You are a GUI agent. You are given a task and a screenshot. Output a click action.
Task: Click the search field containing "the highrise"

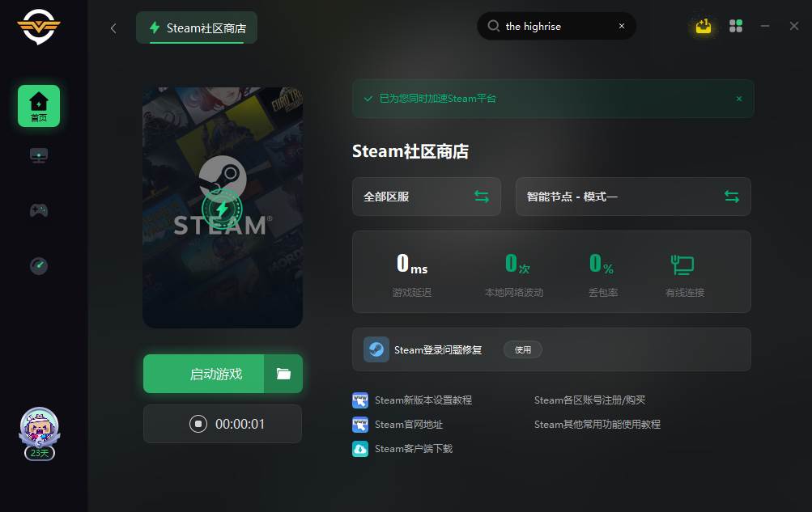(557, 27)
